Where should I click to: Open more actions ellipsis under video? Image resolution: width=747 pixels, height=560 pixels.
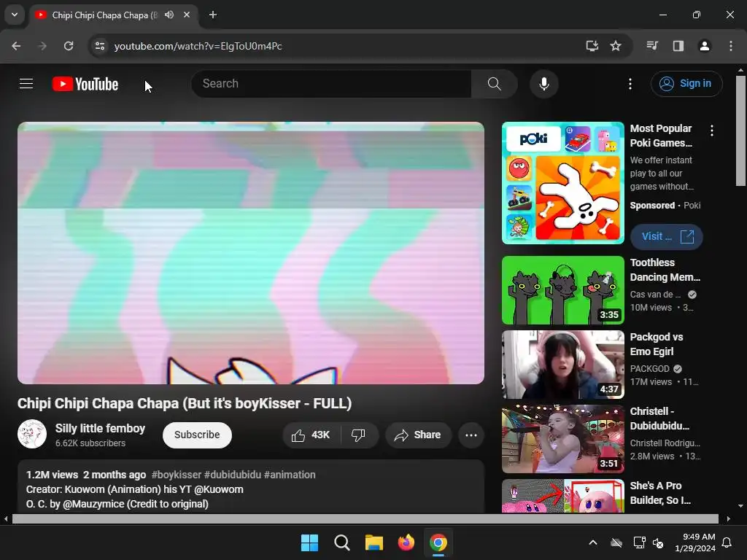[x=471, y=435]
